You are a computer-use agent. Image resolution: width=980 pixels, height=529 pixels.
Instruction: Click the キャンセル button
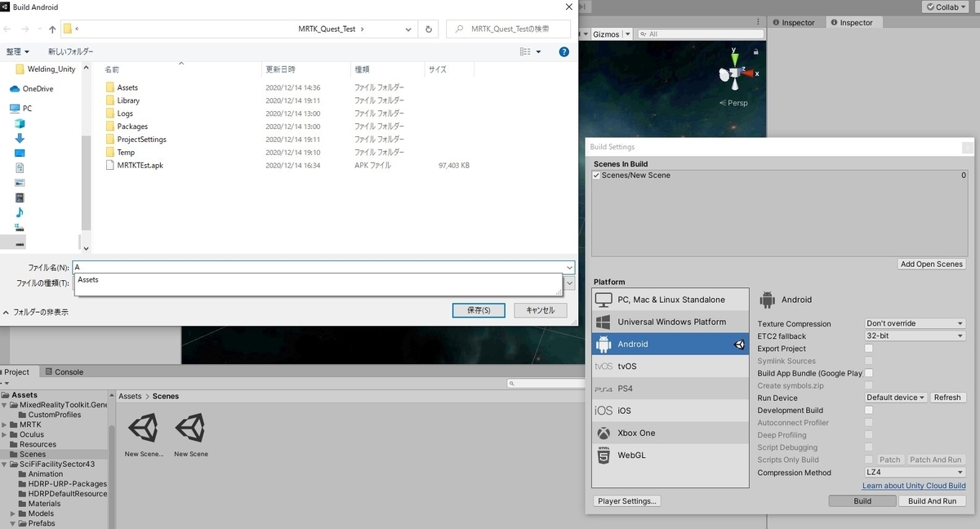tap(540, 310)
